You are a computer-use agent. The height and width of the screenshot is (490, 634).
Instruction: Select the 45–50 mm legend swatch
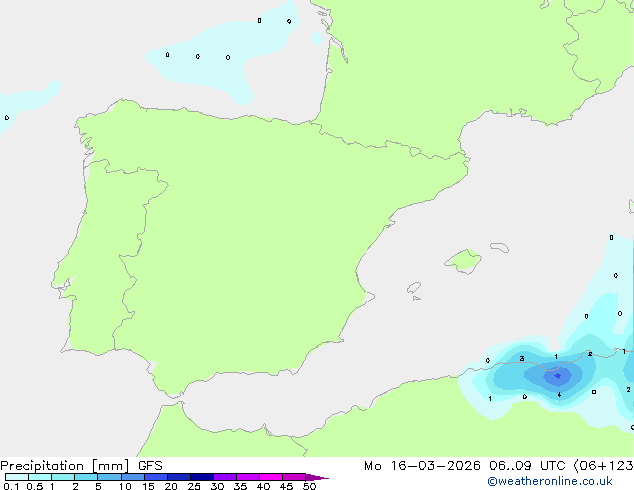pos(294,477)
